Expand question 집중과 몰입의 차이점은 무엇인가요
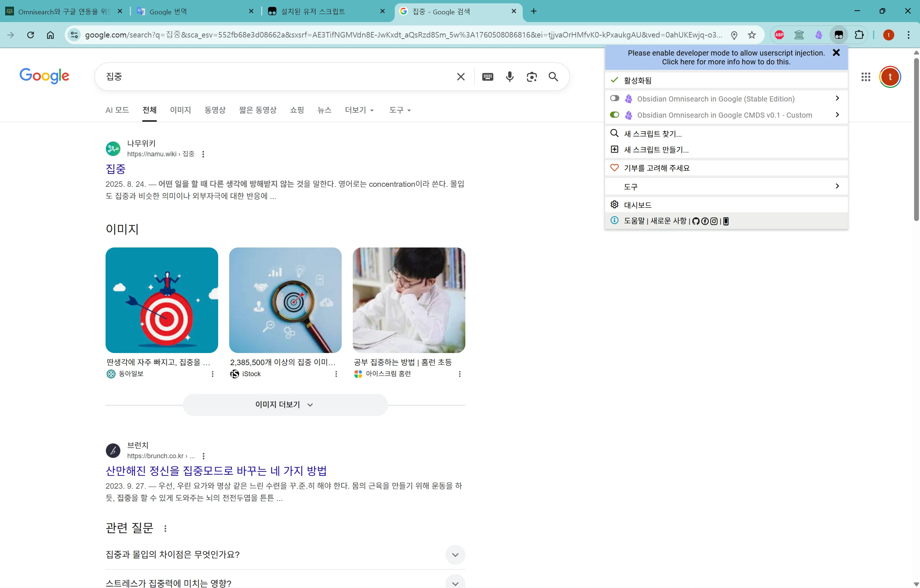Screen dimensions: 920x588 point(455,555)
